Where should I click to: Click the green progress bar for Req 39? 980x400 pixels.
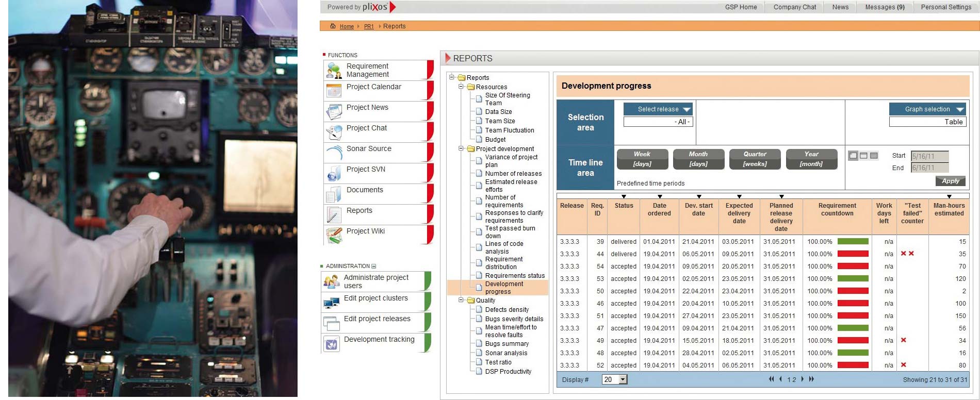click(853, 241)
